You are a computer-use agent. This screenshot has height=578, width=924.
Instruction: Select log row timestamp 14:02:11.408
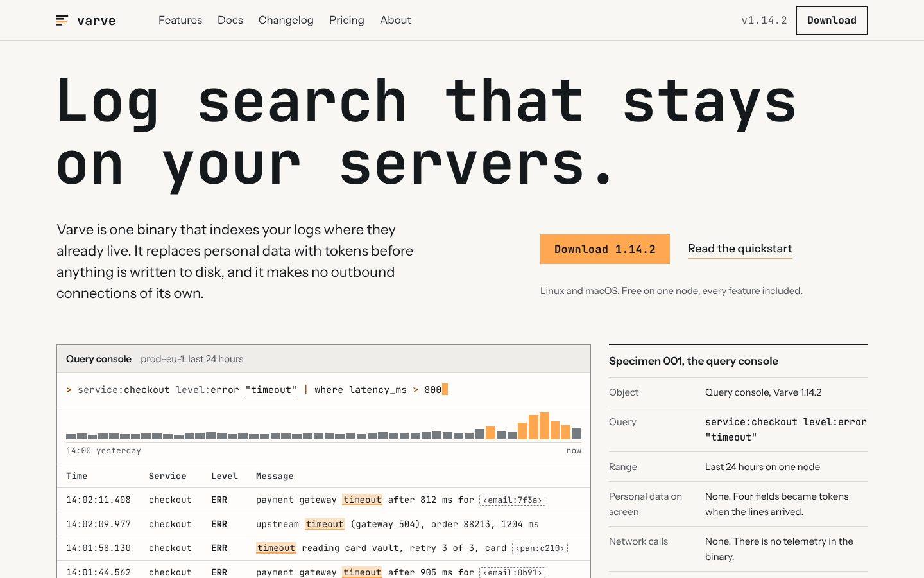98,500
